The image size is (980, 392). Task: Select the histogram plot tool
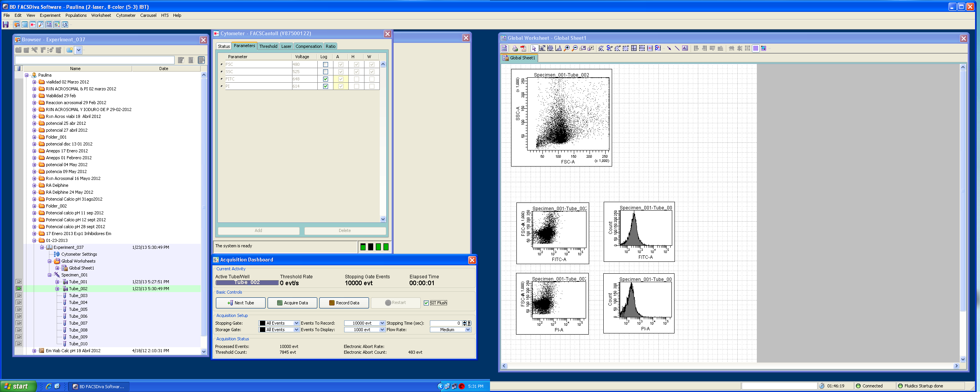558,48
